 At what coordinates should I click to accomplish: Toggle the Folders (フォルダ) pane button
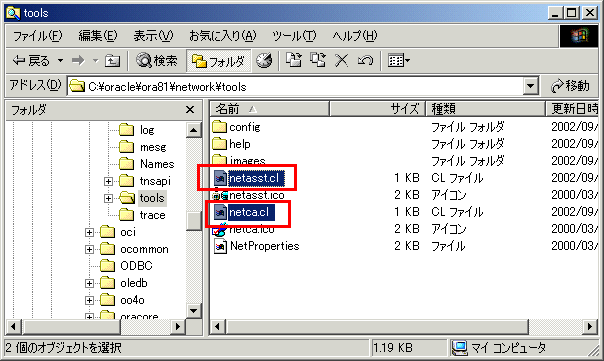[218, 60]
